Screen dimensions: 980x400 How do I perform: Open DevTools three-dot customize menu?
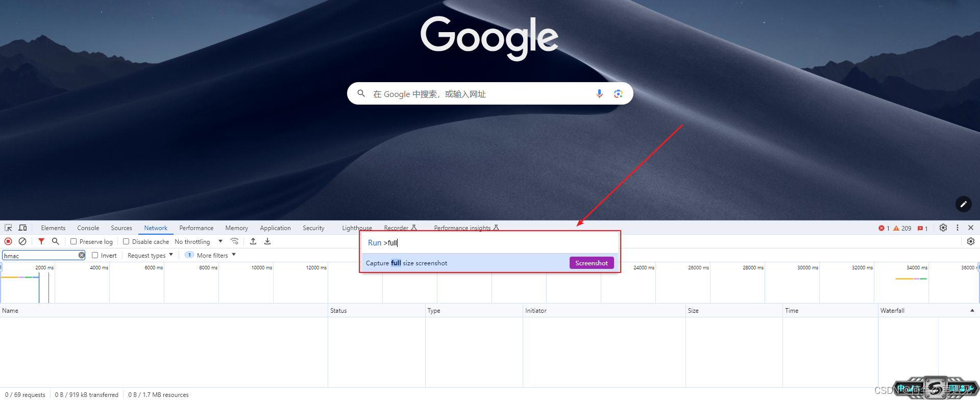(x=958, y=228)
